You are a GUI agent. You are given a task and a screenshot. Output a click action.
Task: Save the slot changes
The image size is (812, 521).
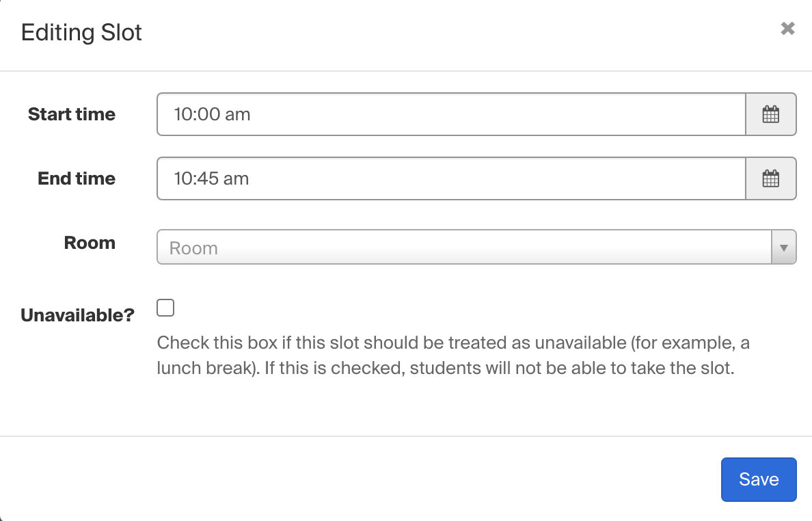pos(759,479)
